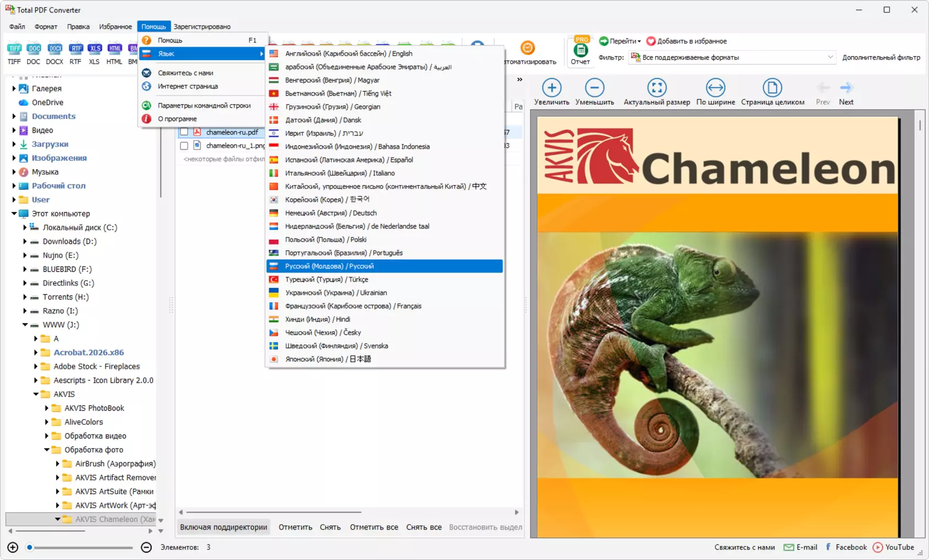Select Немецкий (Австрия) / Deutsch language
Viewport: 929px width, 560px height.
point(385,213)
